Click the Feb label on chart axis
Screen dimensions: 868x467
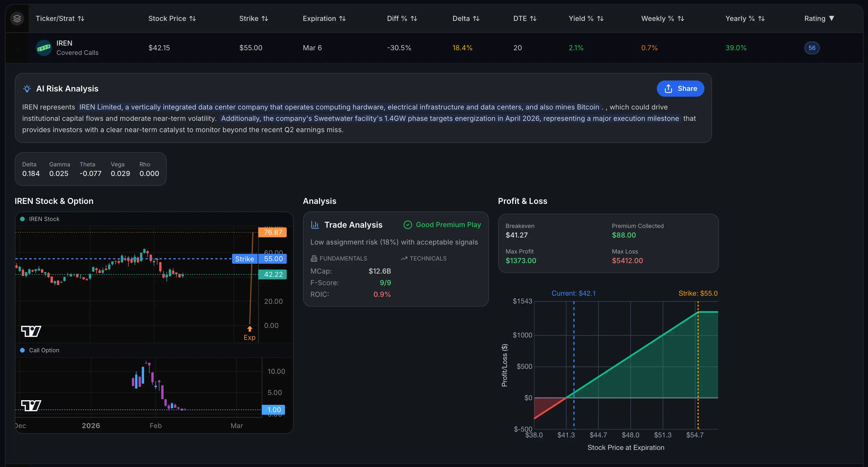click(x=156, y=426)
